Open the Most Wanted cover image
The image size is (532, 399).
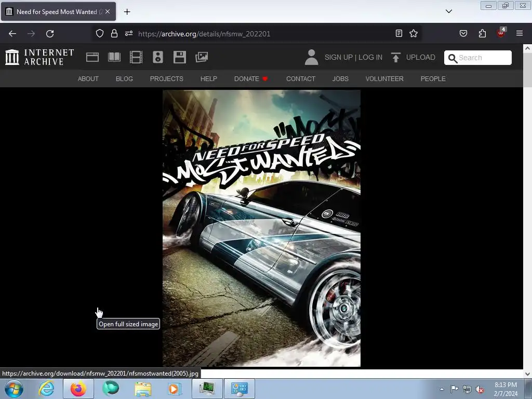[262, 228]
